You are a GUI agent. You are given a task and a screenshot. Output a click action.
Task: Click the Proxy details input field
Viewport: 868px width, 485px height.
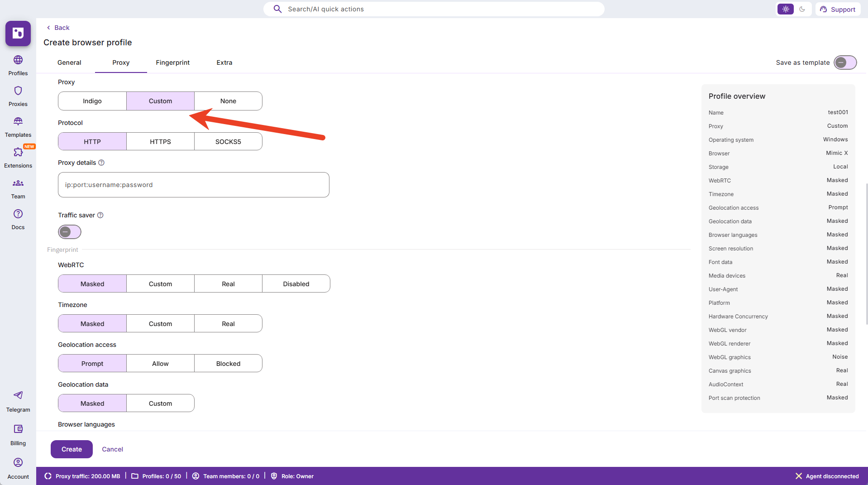(x=193, y=185)
